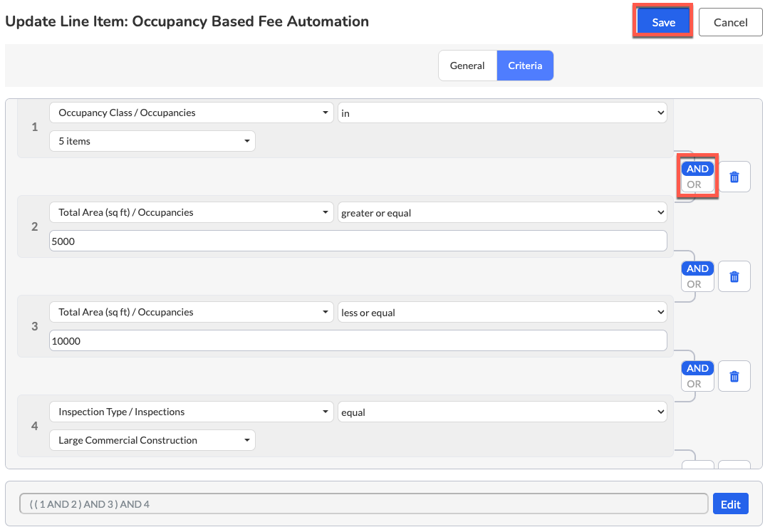Select AND between criteria 1 and 2
Viewport: 770px width, 532px height.
pos(697,169)
